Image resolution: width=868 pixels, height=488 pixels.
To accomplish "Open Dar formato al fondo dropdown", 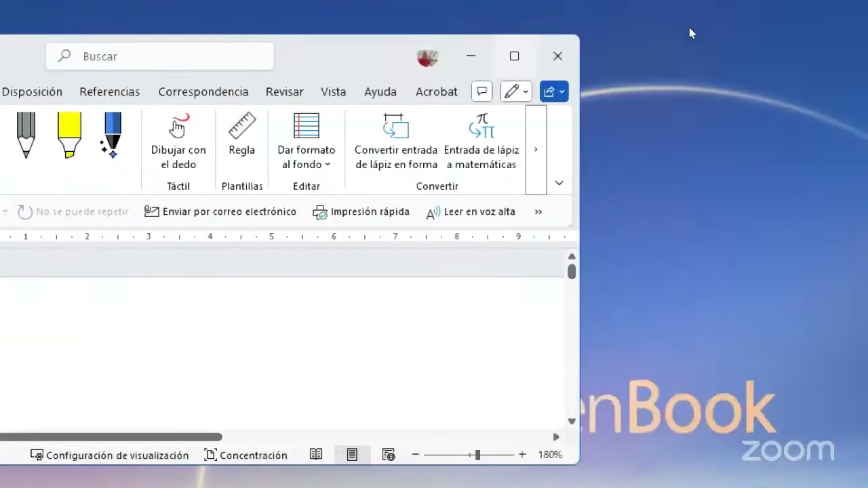I will [307, 142].
